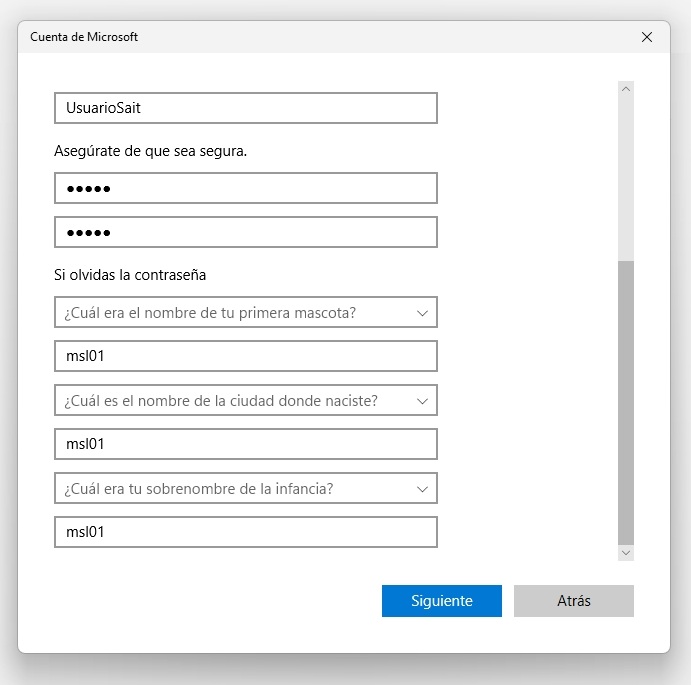Screen dimensions: 691x685
Task: Close the Cuenta de Microsoft dialog
Action: 647,37
